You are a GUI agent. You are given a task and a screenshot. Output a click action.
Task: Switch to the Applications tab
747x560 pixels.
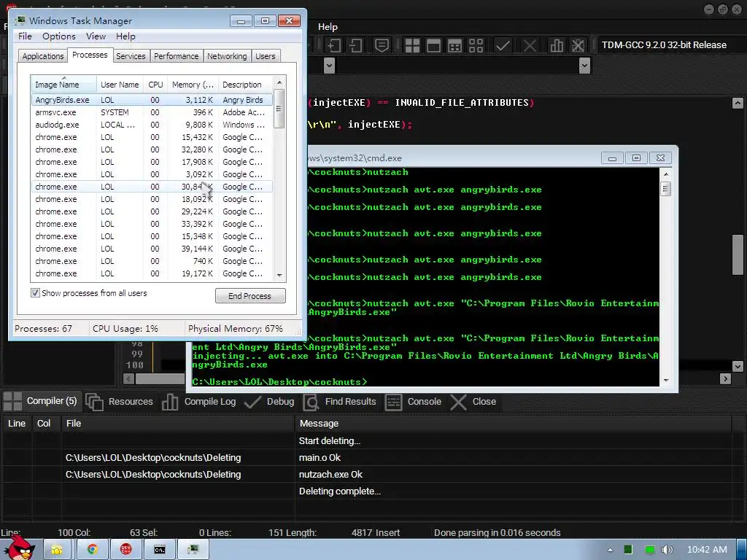(x=43, y=56)
